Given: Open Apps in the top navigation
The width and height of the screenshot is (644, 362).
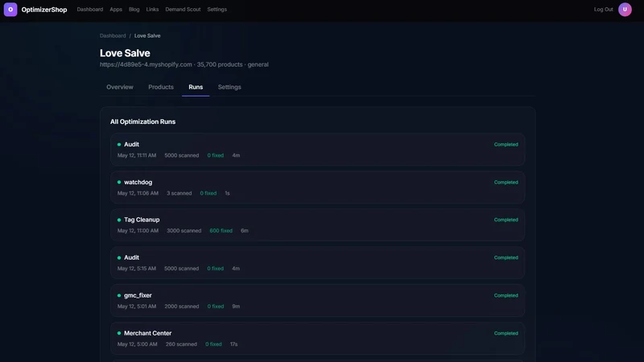Looking at the screenshot, I should [x=116, y=10].
